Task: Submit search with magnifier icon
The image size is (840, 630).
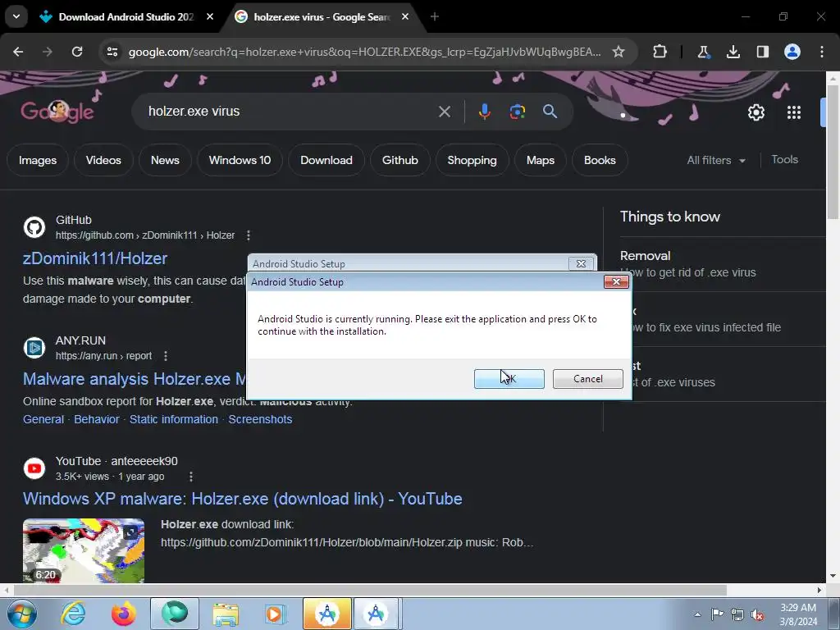Action: pyautogui.click(x=550, y=112)
